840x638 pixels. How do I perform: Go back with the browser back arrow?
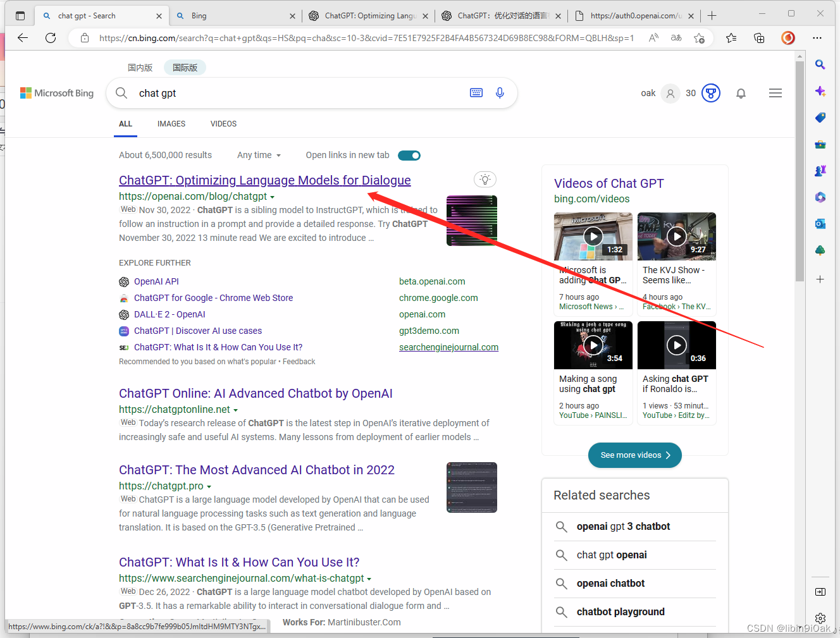[23, 38]
